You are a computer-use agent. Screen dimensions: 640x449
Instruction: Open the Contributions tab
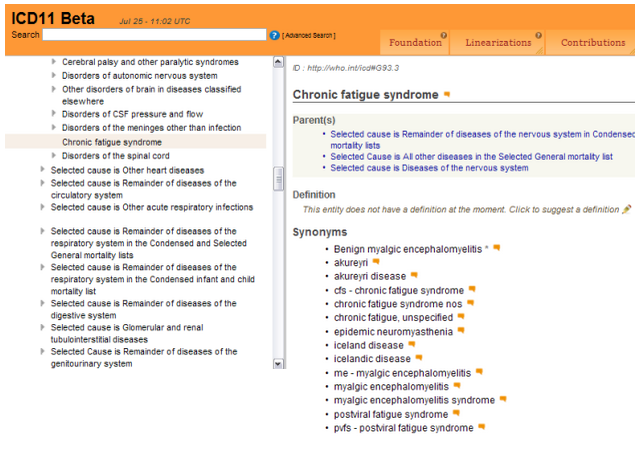[x=592, y=43]
